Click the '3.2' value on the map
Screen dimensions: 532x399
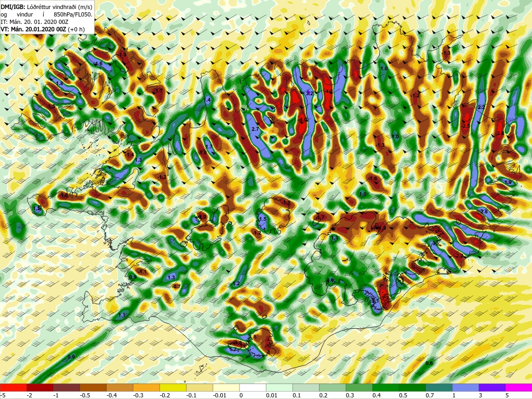coord(310,93)
